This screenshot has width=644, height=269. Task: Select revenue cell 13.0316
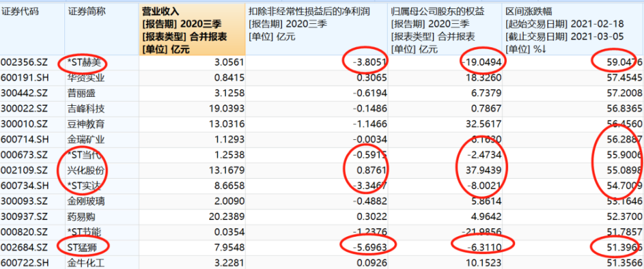click(227, 125)
